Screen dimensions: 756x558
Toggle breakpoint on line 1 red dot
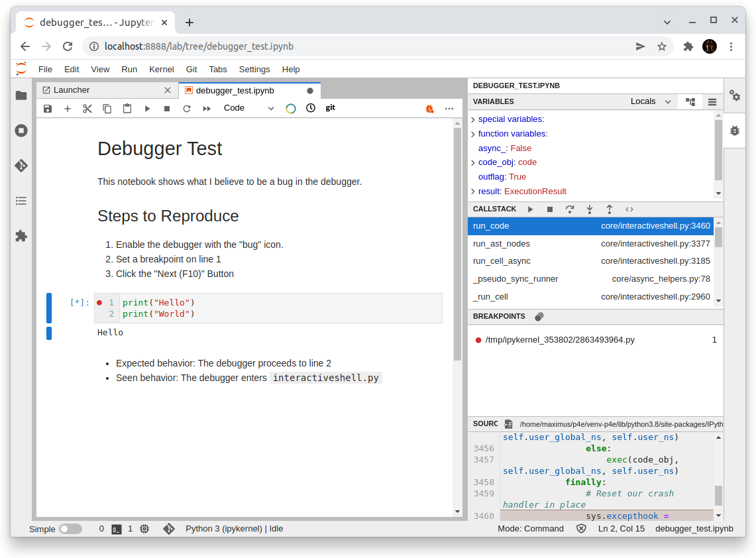(99, 303)
